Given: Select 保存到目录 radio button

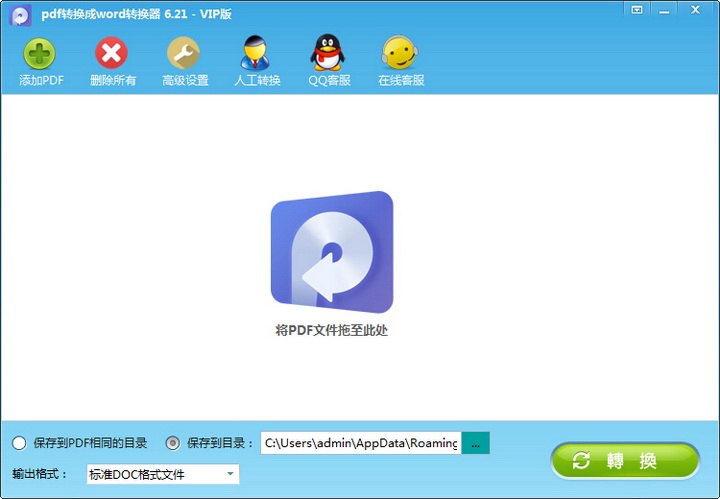Looking at the screenshot, I should point(173,443).
